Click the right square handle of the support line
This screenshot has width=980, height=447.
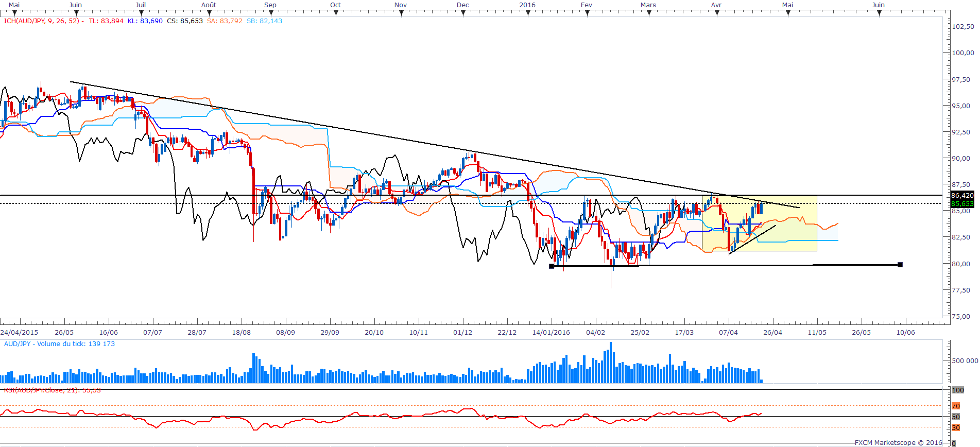point(900,265)
